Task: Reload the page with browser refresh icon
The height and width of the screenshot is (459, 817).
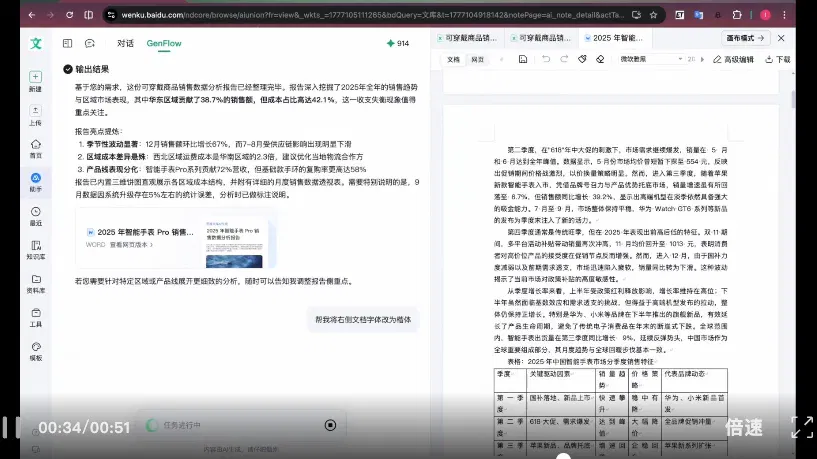Action: [x=69, y=15]
